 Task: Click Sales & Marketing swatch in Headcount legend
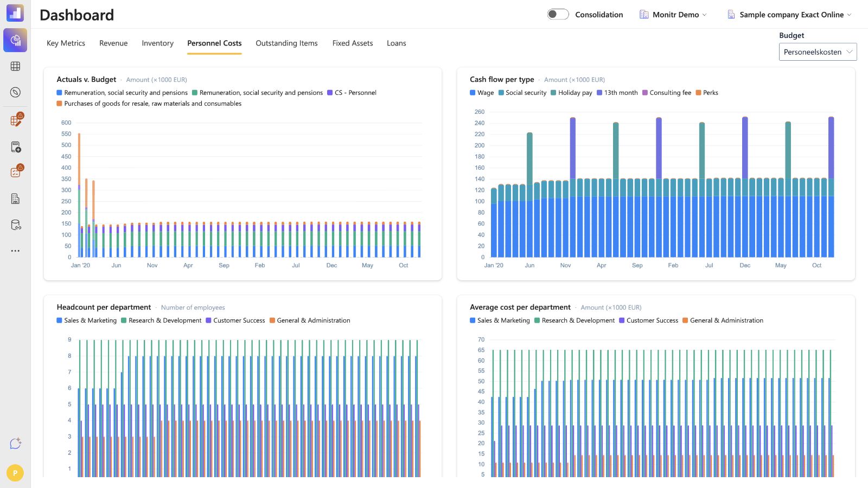[x=59, y=320]
